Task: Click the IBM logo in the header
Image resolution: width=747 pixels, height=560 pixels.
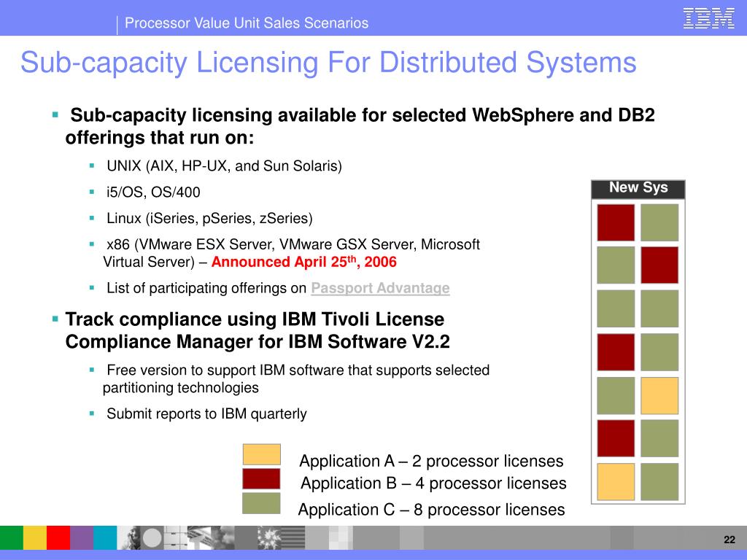Action: click(x=708, y=17)
